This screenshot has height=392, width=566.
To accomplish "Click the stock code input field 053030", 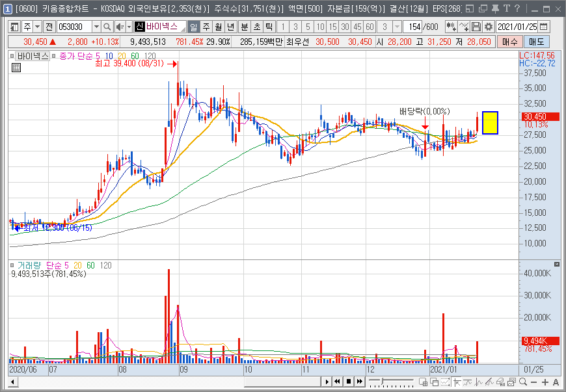I will tap(74, 27).
